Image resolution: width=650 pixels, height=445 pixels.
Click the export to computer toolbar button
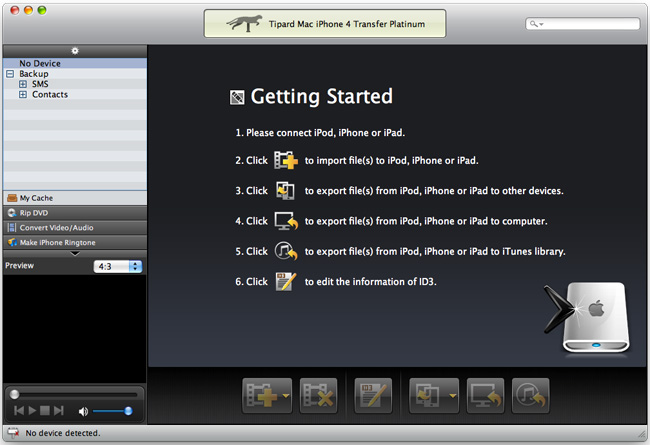coord(485,395)
